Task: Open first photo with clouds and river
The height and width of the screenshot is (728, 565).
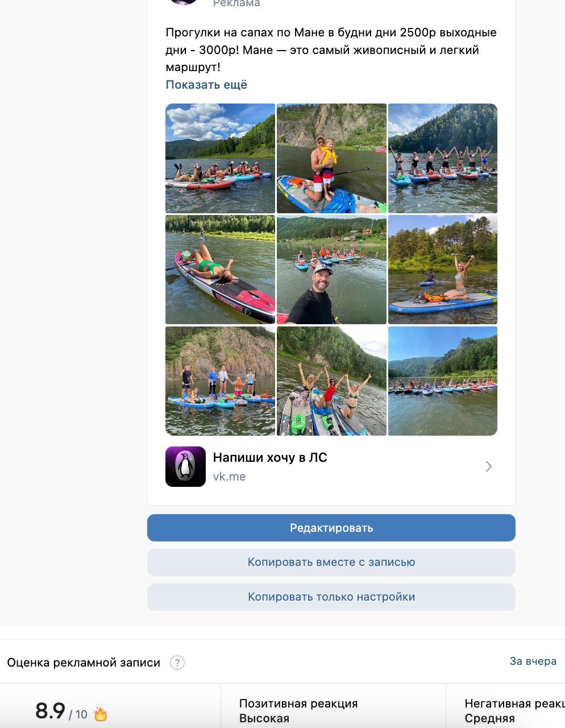Action: tap(220, 158)
